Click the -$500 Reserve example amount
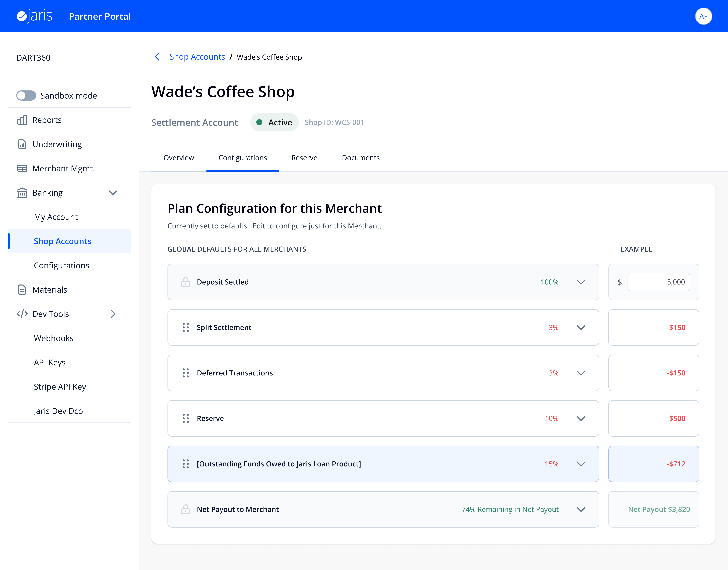Image resolution: width=728 pixels, height=570 pixels. pyautogui.click(x=676, y=419)
